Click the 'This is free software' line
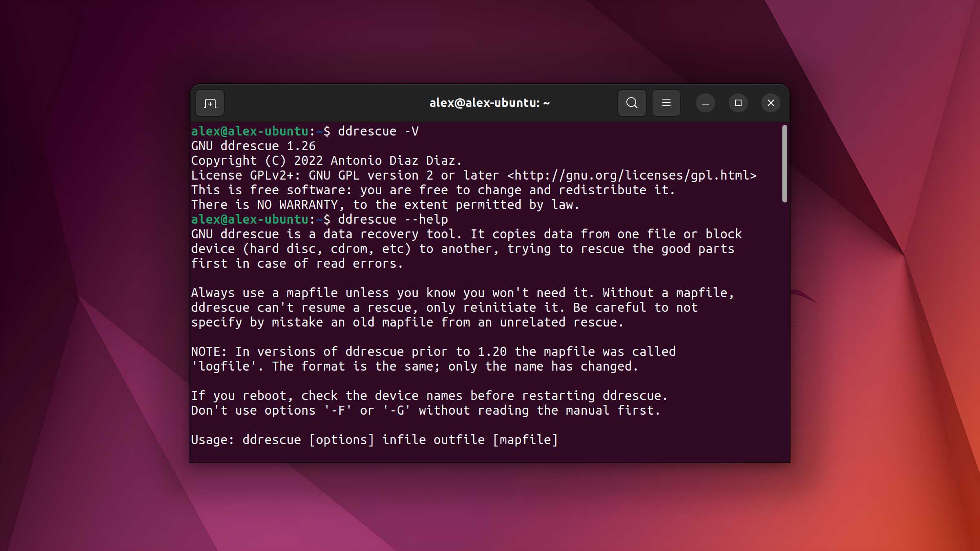 pos(433,190)
